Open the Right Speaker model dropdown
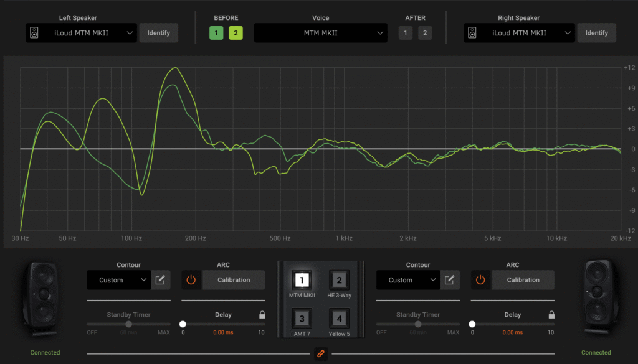Screen dimensions: 638x364 tap(519, 33)
